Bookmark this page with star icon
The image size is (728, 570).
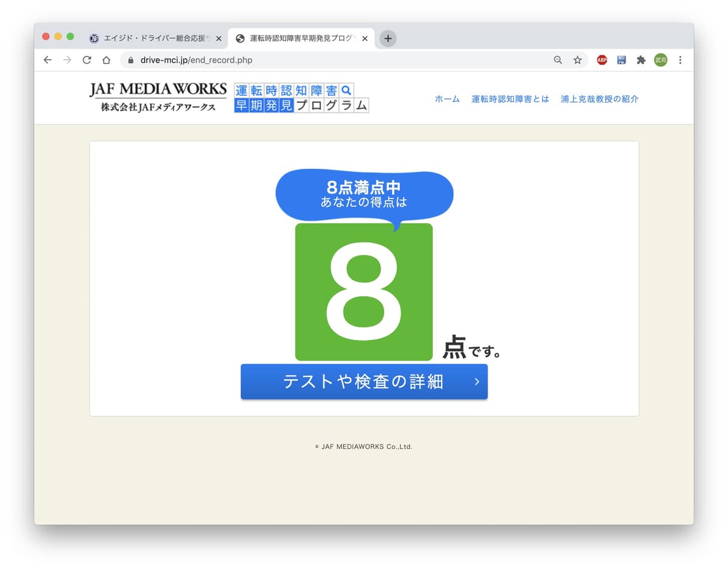click(x=578, y=60)
